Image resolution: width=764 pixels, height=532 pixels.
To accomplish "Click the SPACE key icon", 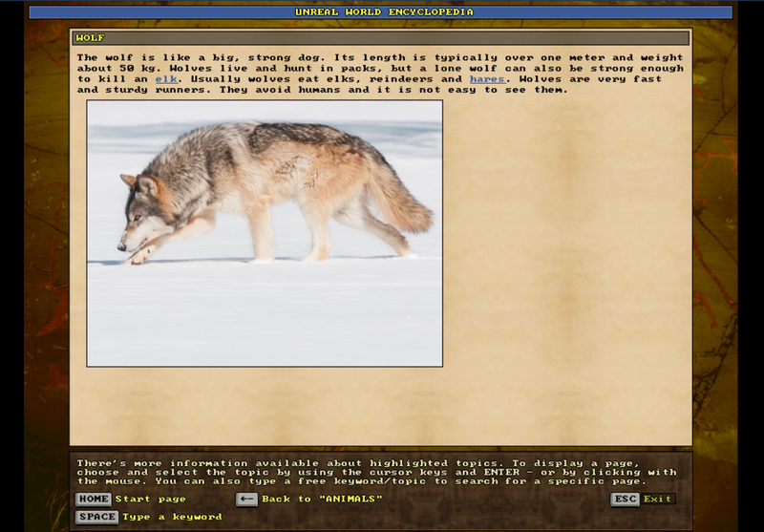I will (x=96, y=517).
